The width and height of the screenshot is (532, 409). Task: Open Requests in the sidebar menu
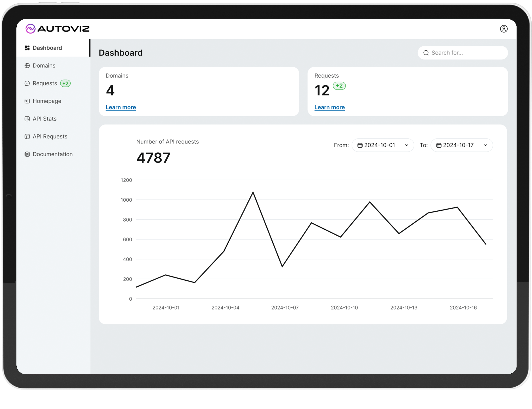click(45, 84)
